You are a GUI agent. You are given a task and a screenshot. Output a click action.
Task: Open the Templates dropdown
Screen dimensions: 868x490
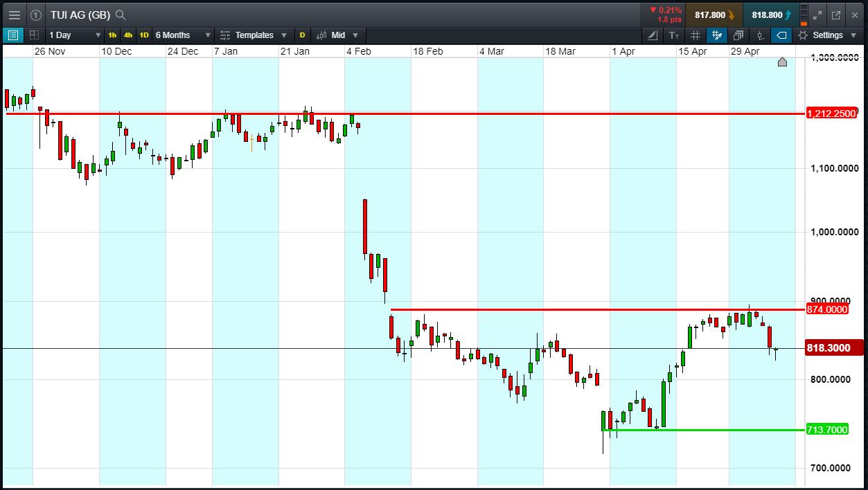pos(254,35)
